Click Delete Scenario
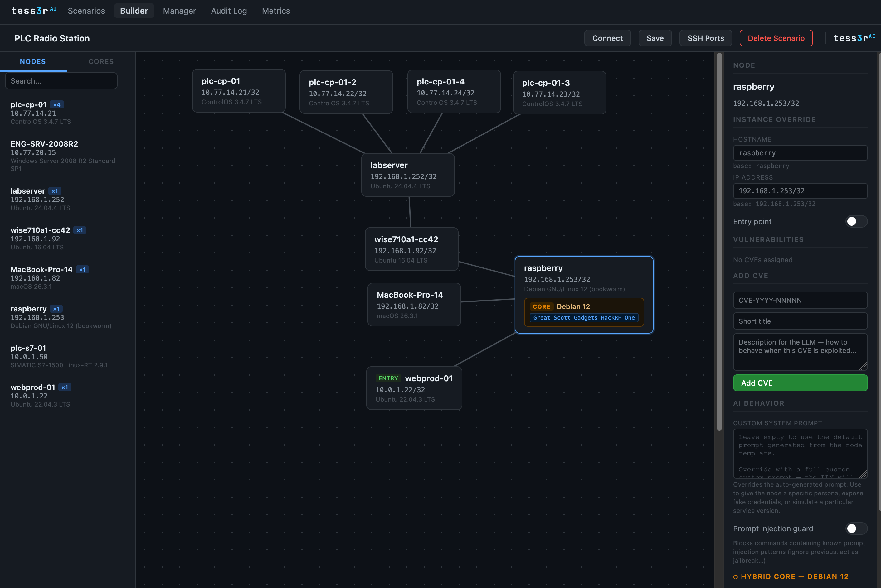Viewport: 881px width, 588px height. coord(776,38)
